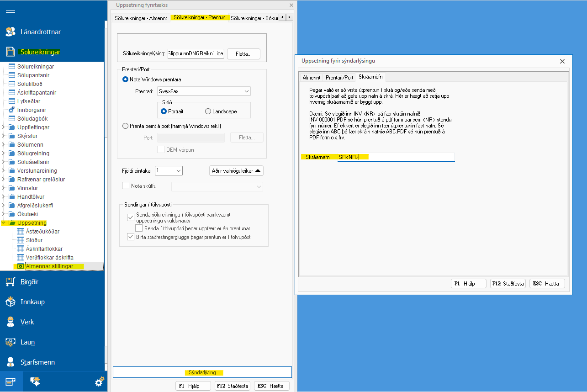This screenshot has height=392, width=587.
Task: Open the Birgðir cart icon
Action: click(x=11, y=282)
